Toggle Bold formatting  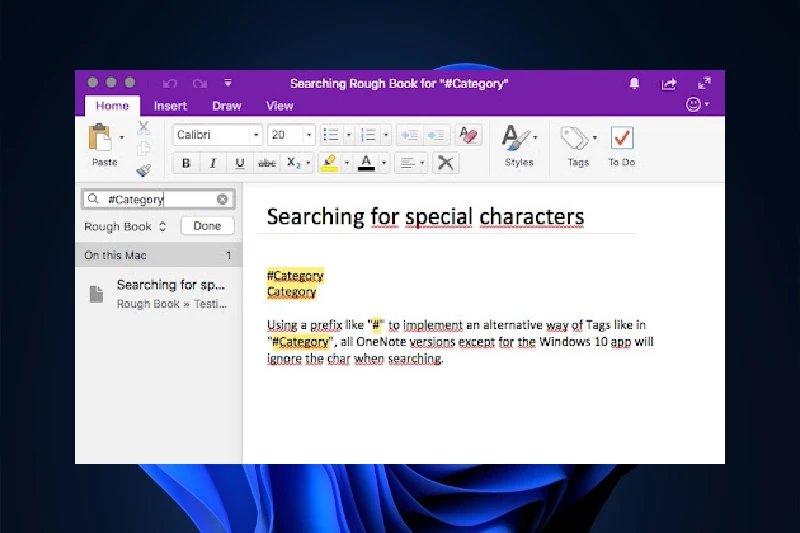pos(186,163)
